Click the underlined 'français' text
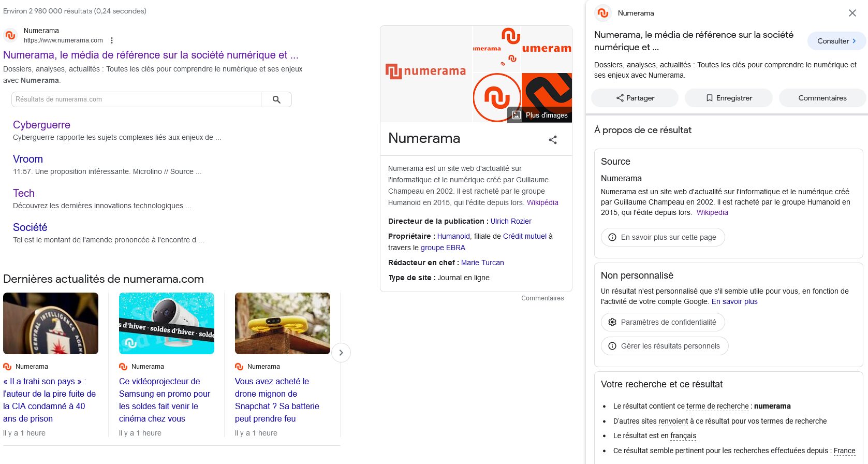 coord(683,436)
